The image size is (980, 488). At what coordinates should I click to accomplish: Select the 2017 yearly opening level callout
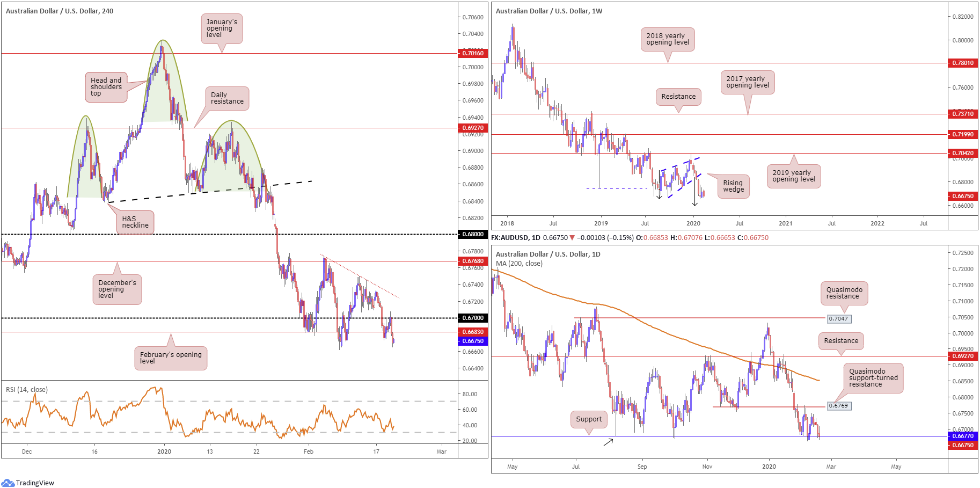[748, 82]
